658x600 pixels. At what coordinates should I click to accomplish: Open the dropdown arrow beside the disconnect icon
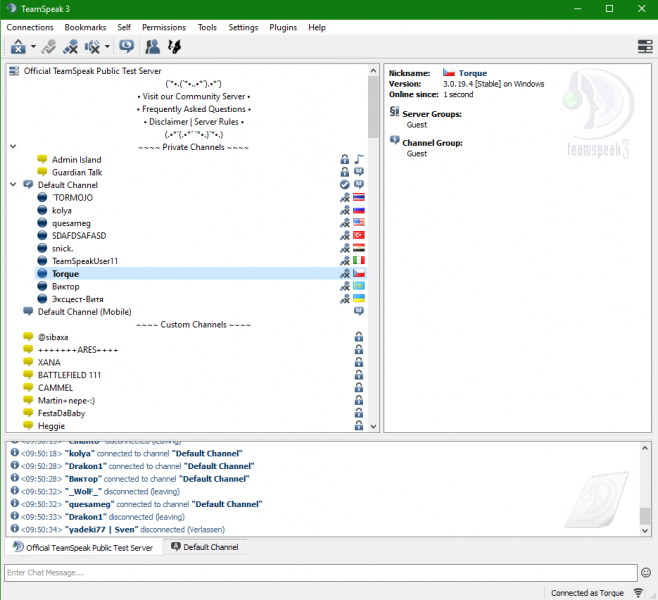(x=33, y=47)
